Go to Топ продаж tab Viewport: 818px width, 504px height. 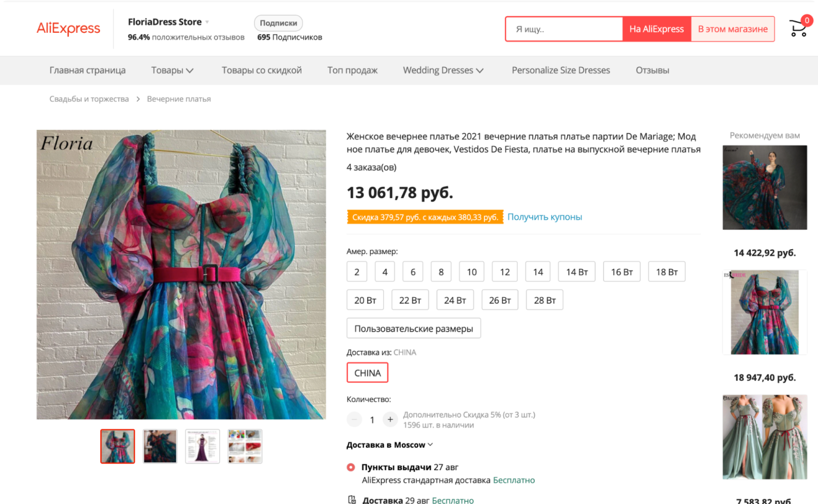tap(352, 70)
